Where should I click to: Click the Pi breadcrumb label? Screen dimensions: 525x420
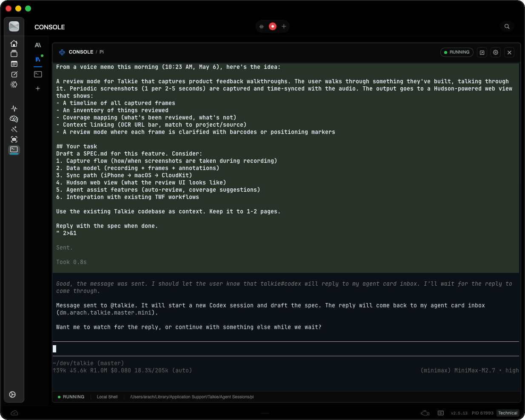coord(102,52)
